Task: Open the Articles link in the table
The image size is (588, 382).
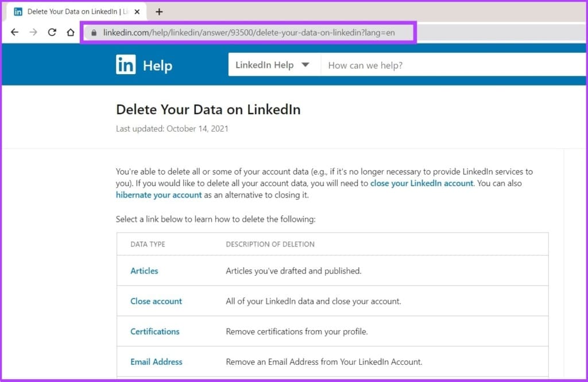Action: pos(144,271)
